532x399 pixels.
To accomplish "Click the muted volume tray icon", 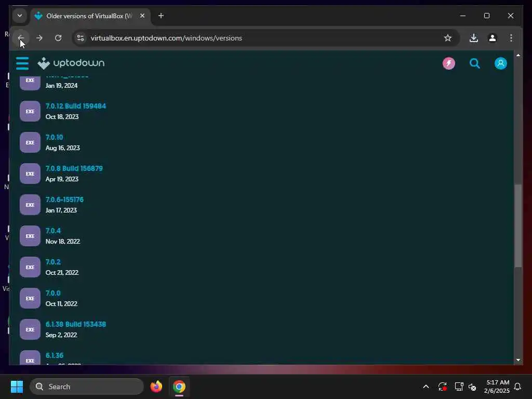I will tap(472, 387).
